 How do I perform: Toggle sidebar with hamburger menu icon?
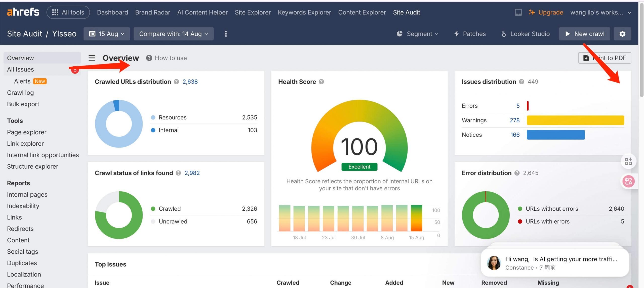92,58
